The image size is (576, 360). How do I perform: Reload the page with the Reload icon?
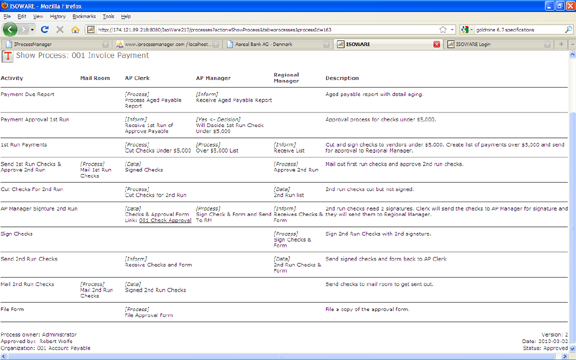tap(45, 29)
